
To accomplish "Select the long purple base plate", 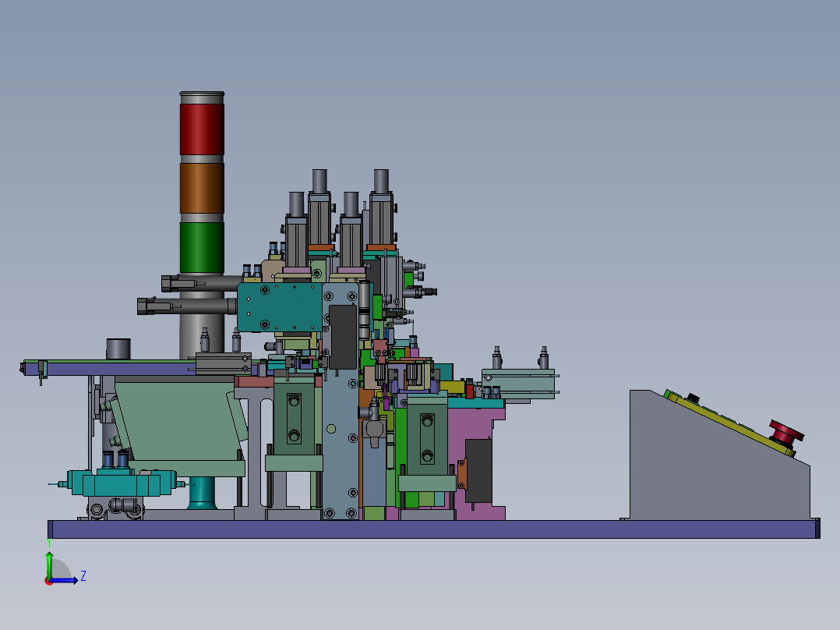I will (434, 529).
